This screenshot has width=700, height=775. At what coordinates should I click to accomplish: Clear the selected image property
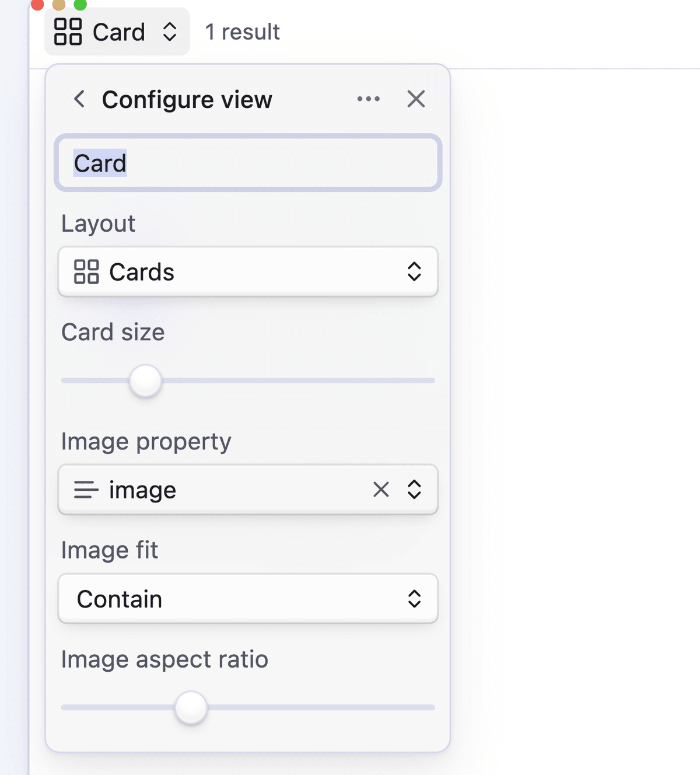[381, 490]
